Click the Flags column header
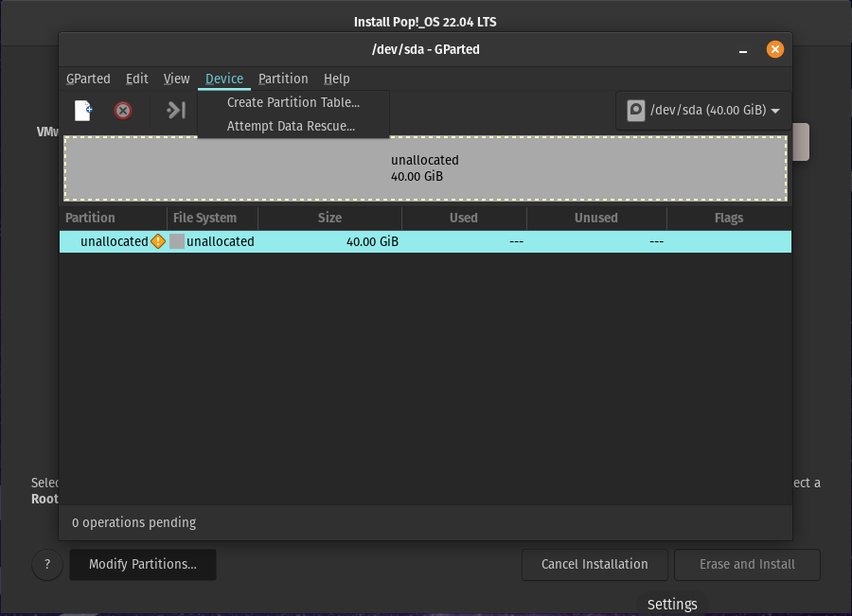This screenshot has height=616, width=852. point(729,218)
